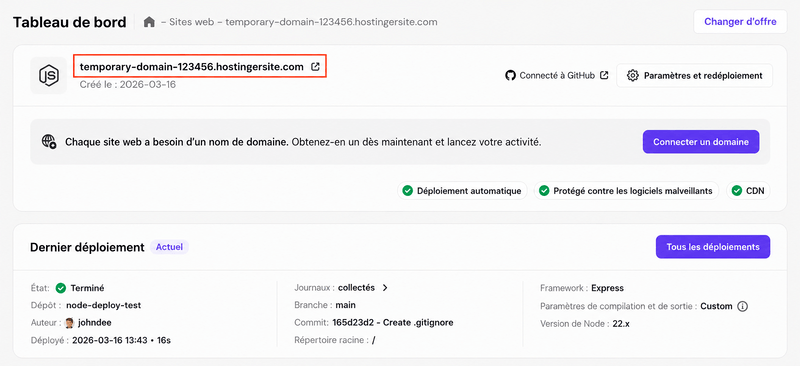Click the Répertoire racine / value
800x366 pixels.
point(373,340)
